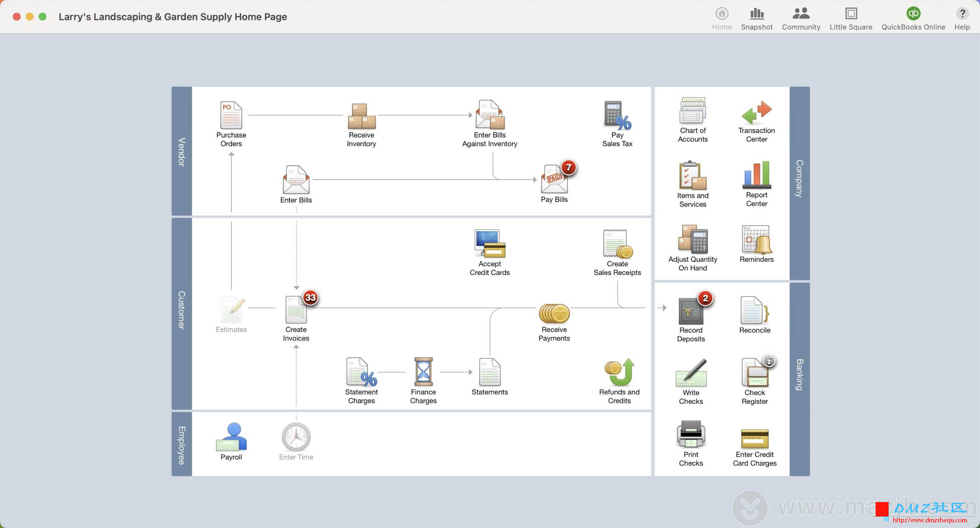Click the Reconcile icon
Viewport: 980px width, 528px height.
tap(754, 310)
